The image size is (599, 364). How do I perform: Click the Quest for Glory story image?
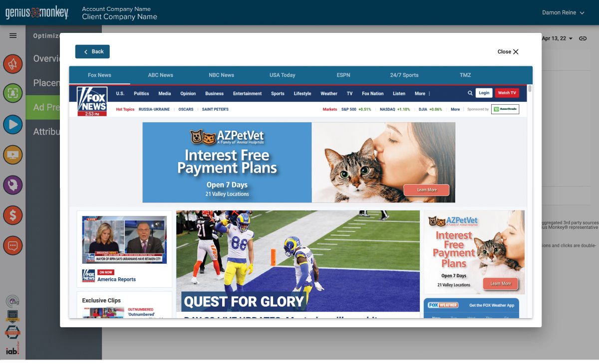point(298,261)
